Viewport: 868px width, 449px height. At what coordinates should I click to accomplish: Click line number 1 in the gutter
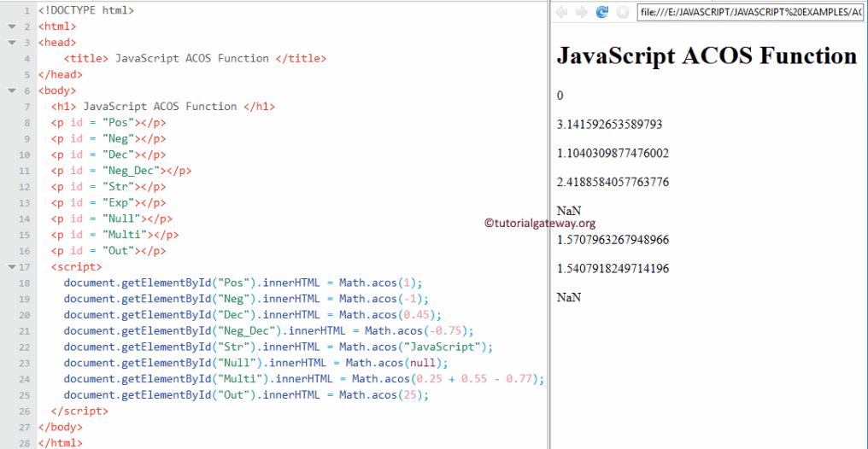click(26, 10)
